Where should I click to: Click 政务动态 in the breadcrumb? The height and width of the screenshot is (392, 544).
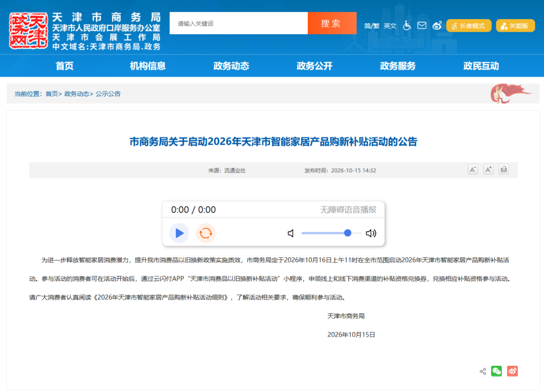click(77, 94)
